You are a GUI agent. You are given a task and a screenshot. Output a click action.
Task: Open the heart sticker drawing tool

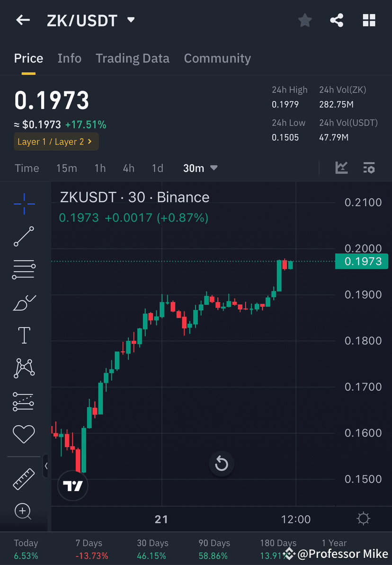24,434
